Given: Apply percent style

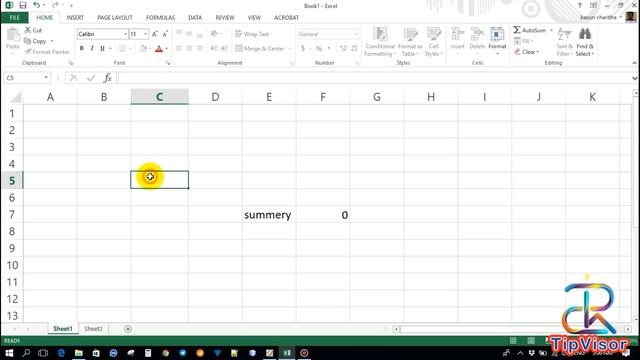Looking at the screenshot, I should (x=319, y=49).
